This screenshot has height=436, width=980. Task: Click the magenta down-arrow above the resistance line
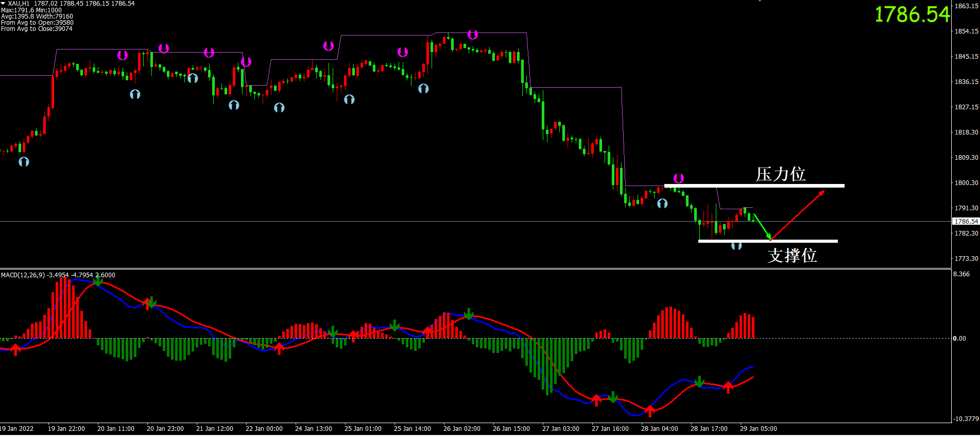click(679, 178)
